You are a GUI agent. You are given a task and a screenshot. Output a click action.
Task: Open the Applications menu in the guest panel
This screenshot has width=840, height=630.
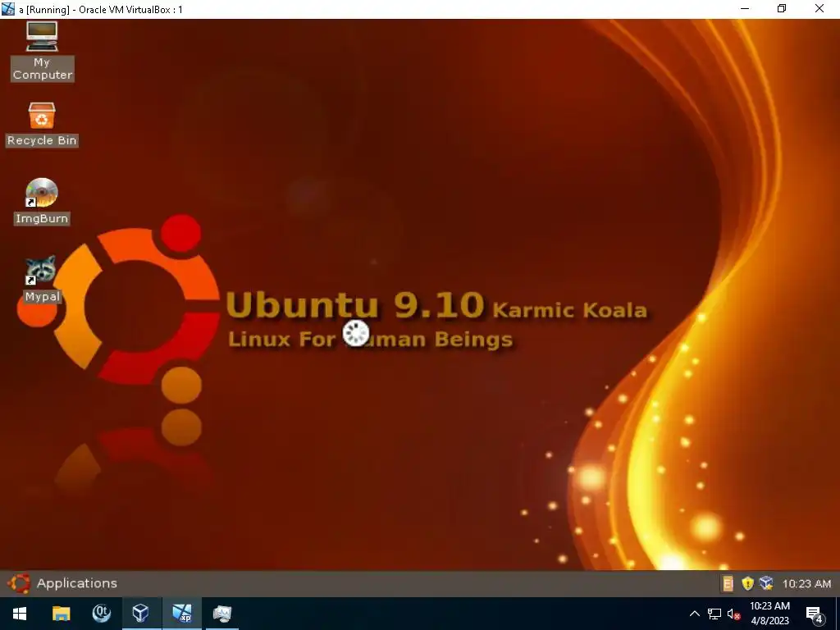pyautogui.click(x=76, y=583)
